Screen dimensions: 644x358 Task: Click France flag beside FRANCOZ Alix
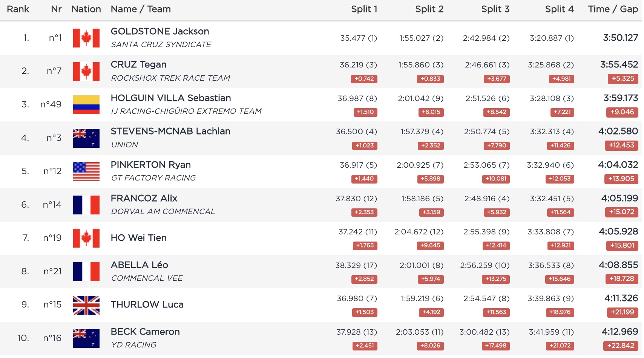[86, 205]
